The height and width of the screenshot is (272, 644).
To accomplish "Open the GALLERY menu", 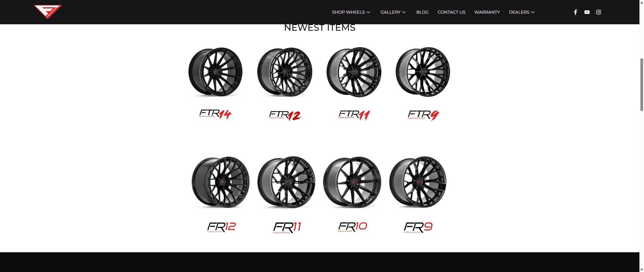I will click(x=390, y=12).
